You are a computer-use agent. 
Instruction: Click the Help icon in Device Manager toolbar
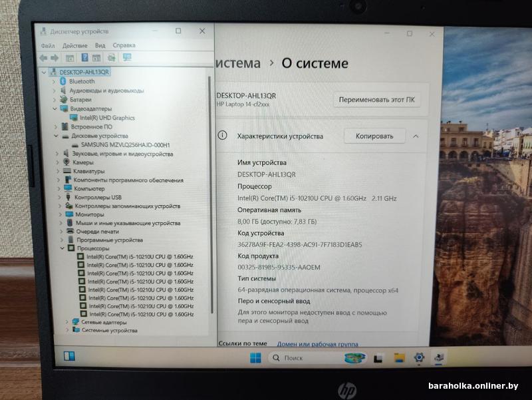[84, 58]
